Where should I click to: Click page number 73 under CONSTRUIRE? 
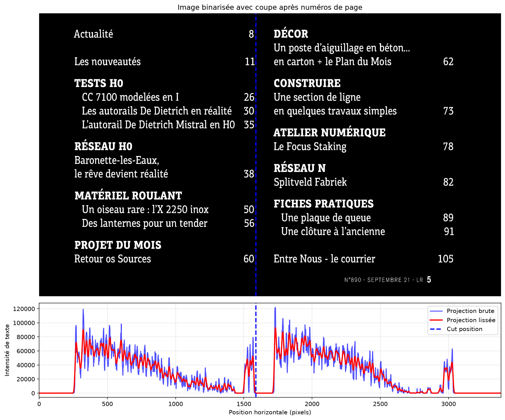(449, 111)
